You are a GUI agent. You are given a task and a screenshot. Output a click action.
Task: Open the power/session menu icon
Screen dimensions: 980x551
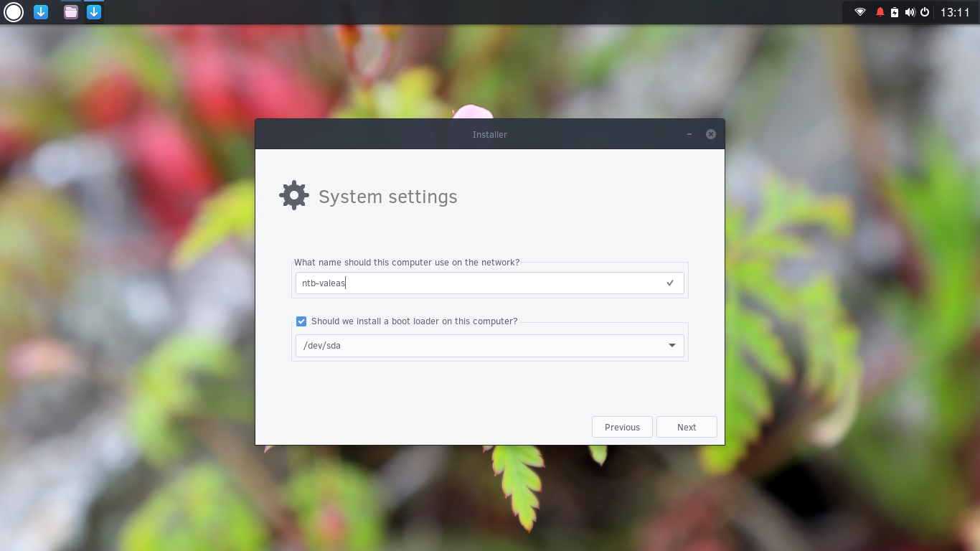925,12
